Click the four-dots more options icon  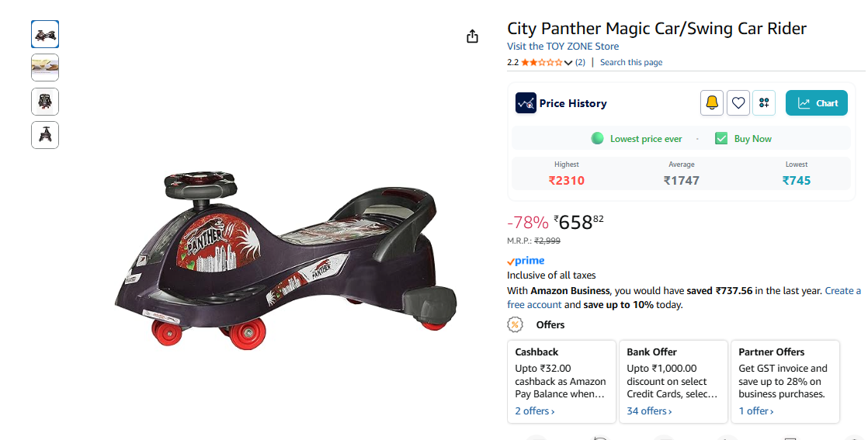coord(764,103)
